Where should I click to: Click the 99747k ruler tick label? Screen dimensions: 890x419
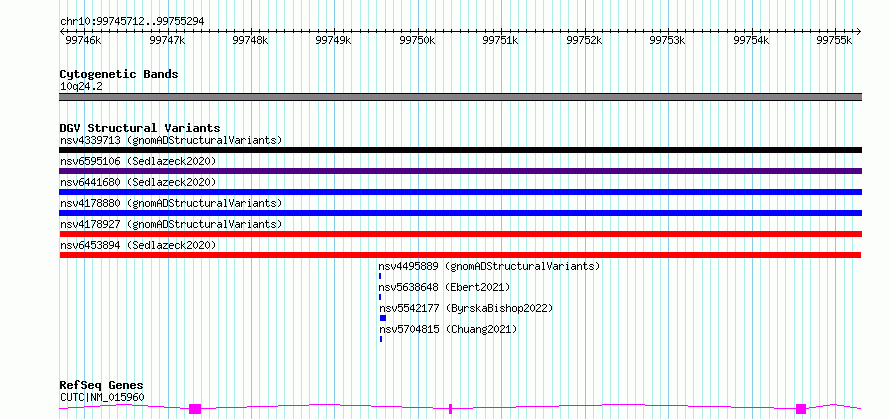(167, 40)
